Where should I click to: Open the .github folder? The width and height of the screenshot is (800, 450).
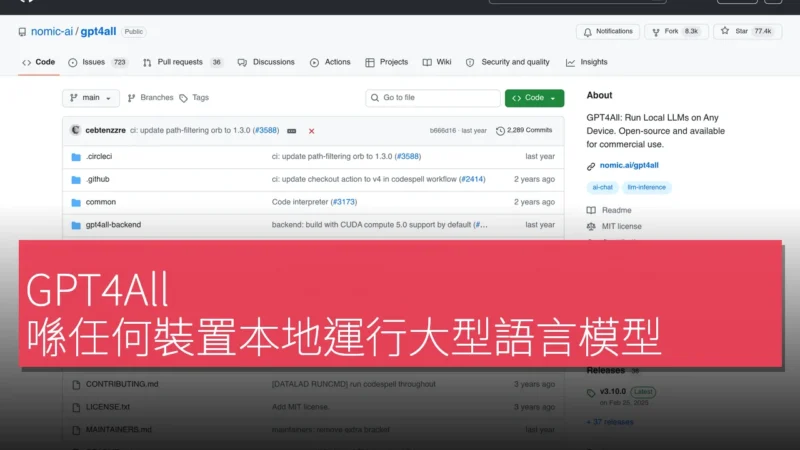click(97, 180)
